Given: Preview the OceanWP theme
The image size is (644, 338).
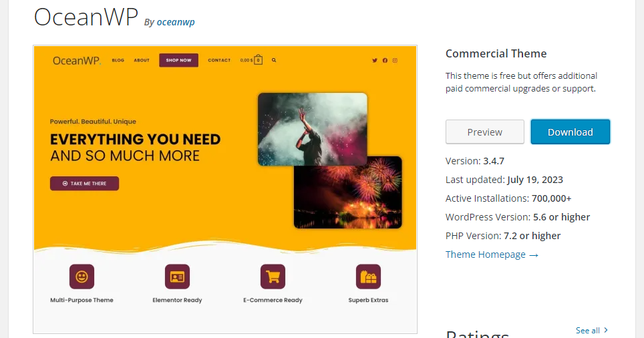Looking at the screenshot, I should tap(484, 132).
